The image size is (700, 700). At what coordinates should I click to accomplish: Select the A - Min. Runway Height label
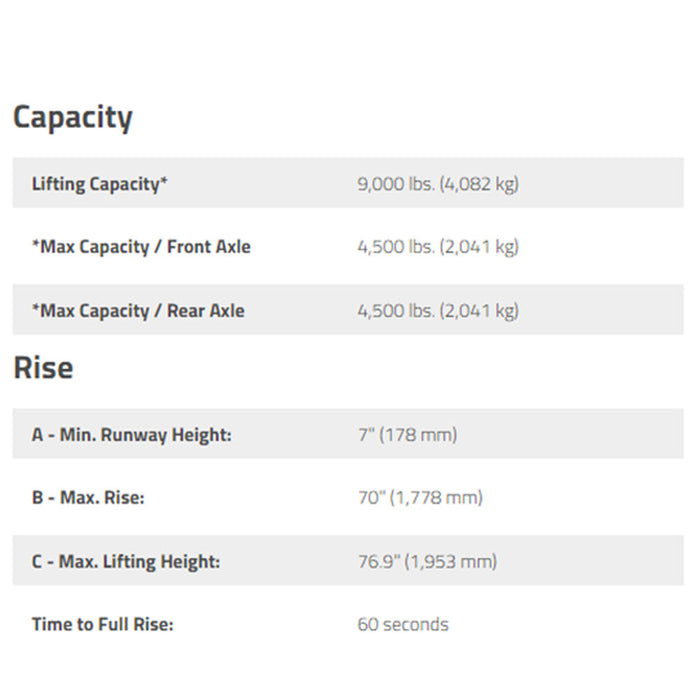coord(132,435)
